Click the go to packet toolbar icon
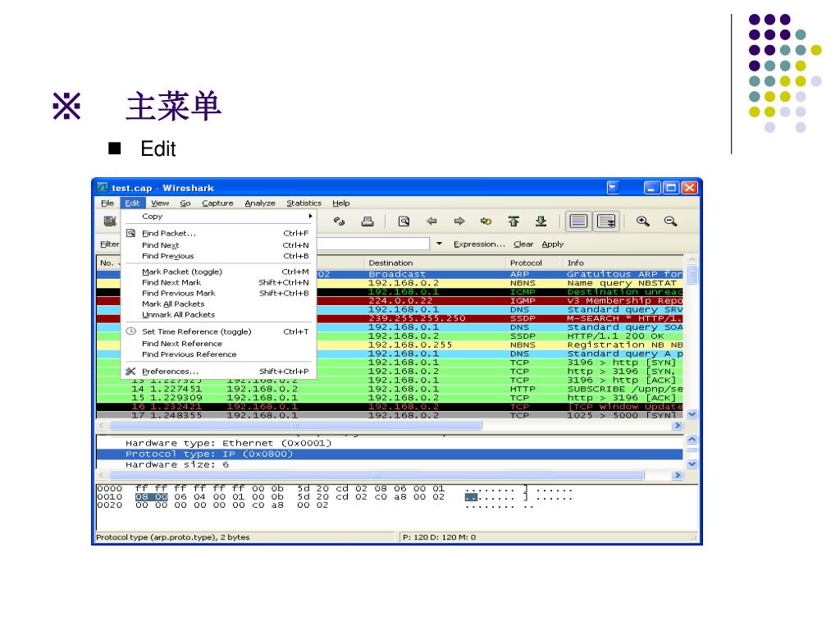Screen dimensions: 840x630 486,221
